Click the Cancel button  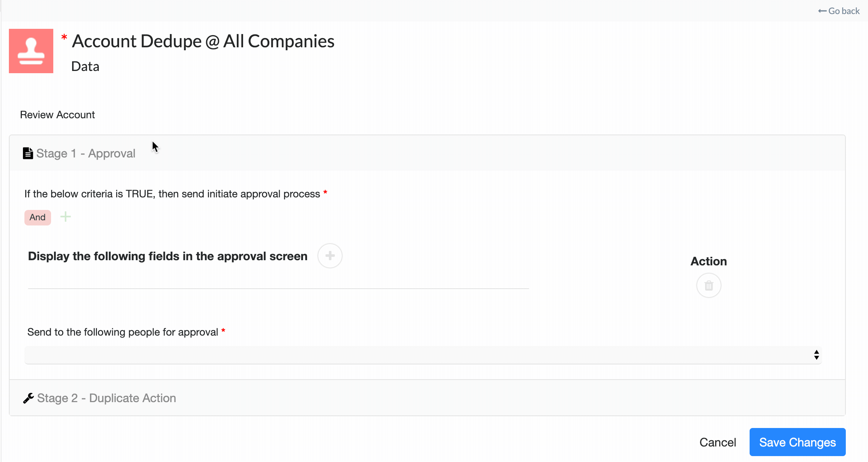[717, 442]
